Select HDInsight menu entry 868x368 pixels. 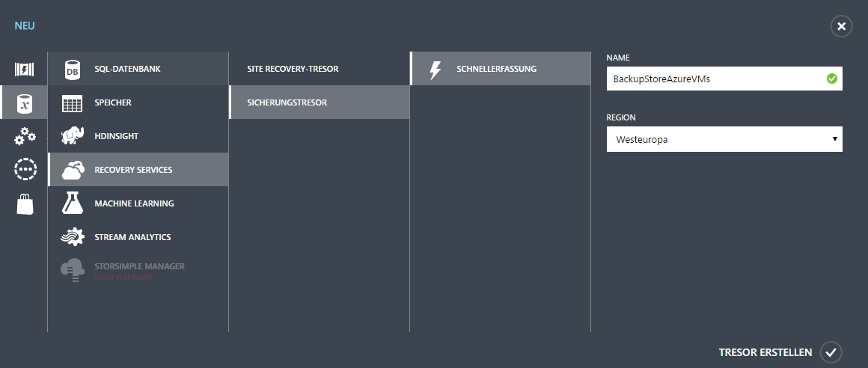pos(138,136)
